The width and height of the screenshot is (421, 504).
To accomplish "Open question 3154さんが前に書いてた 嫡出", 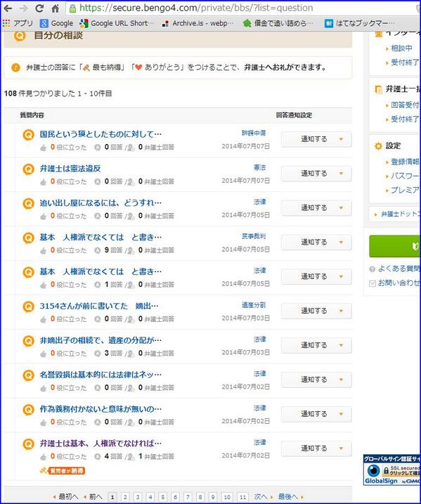I will point(99,306).
